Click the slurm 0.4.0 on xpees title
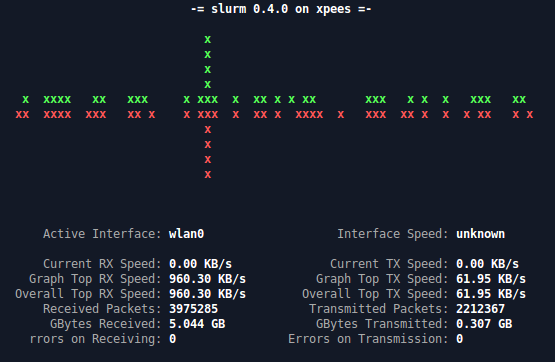Viewport: 555px width, 362px height. (281, 9)
